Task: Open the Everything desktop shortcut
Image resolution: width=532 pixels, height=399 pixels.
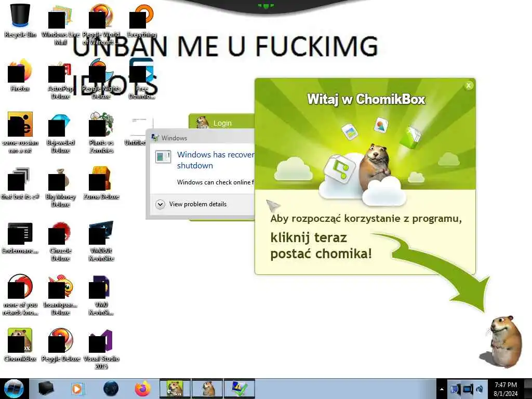Action: point(141,20)
